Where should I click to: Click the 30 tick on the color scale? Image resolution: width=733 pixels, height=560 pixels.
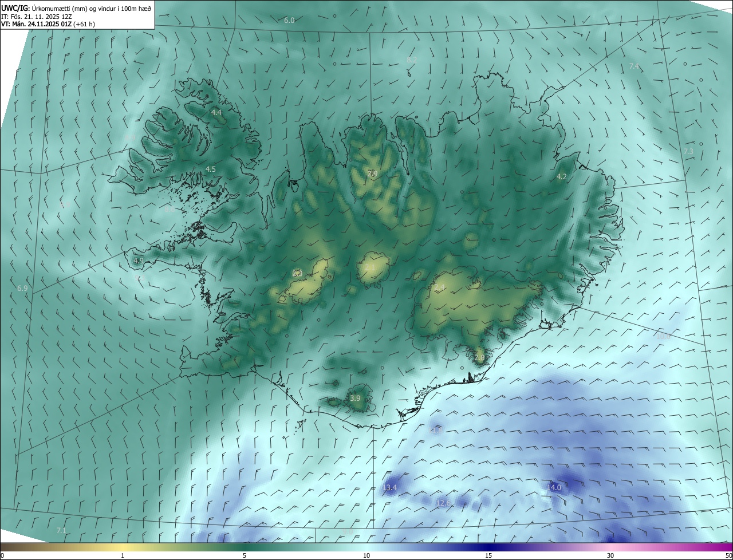pos(610,556)
